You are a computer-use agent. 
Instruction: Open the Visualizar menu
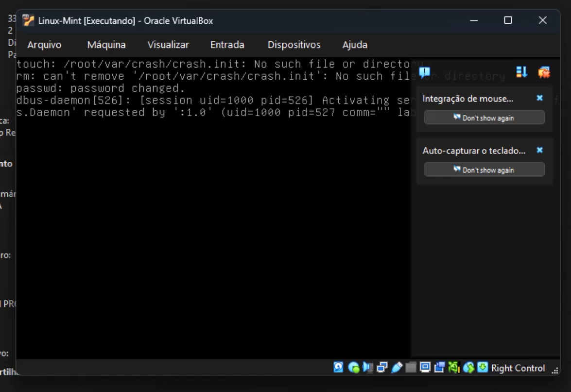pos(168,45)
